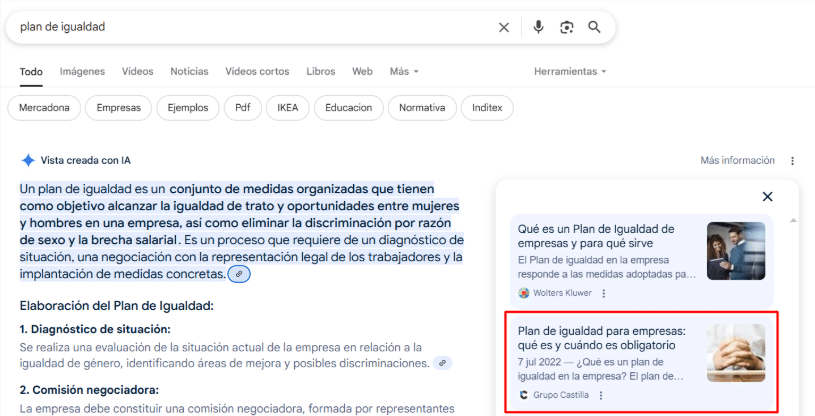Image resolution: width=815 pixels, height=416 pixels.
Task: Click the blue AI sparkle icon
Action: tap(28, 161)
